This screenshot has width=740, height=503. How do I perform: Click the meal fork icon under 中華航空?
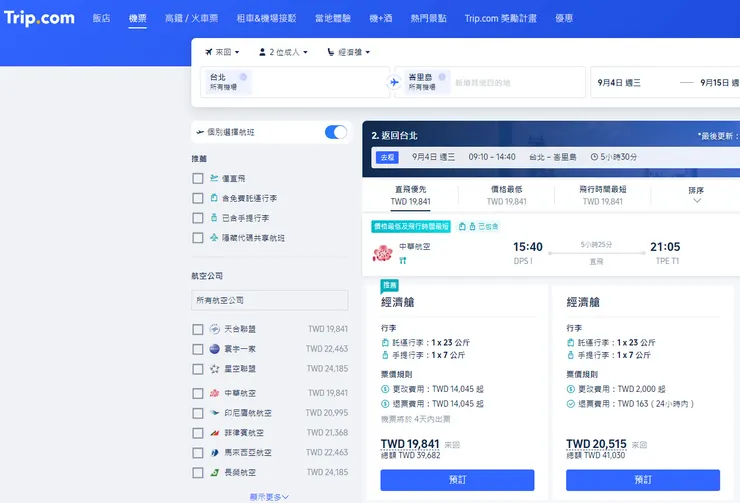click(403, 260)
